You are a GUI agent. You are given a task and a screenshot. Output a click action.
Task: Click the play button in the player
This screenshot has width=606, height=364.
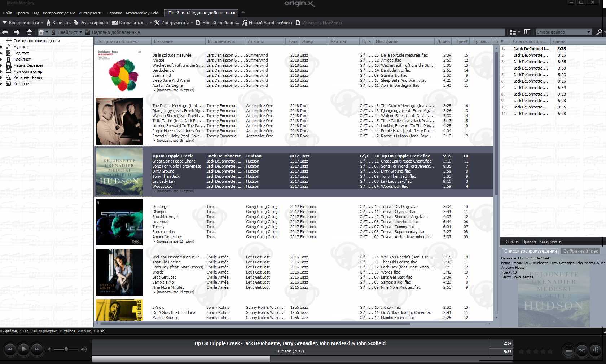pos(23,349)
